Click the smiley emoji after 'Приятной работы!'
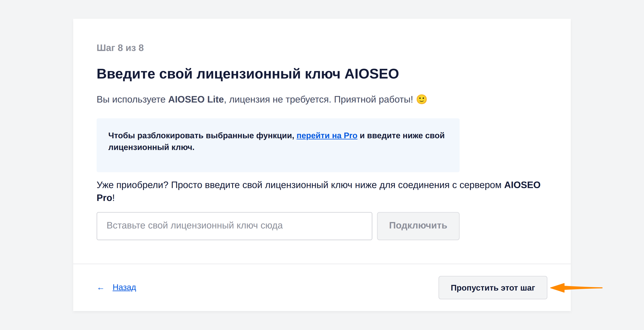Screen dimensions: 644x330 click(422, 99)
